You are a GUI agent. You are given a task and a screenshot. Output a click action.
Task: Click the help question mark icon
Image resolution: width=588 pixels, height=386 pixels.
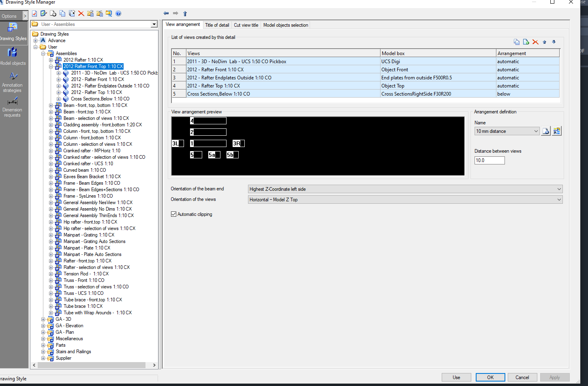click(118, 13)
